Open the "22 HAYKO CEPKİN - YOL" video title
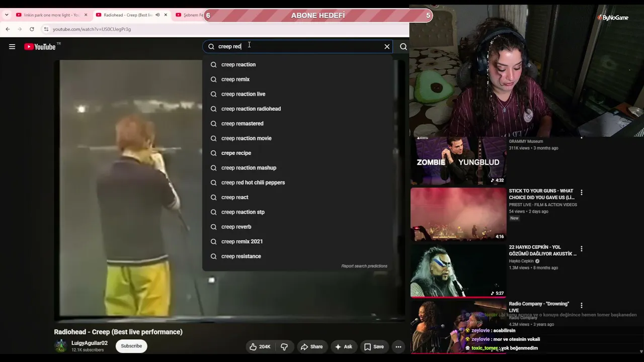Screen dimensions: 644x362 542,250
